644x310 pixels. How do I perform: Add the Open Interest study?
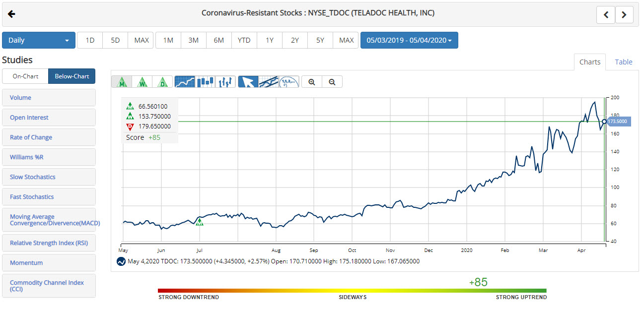pos(49,118)
